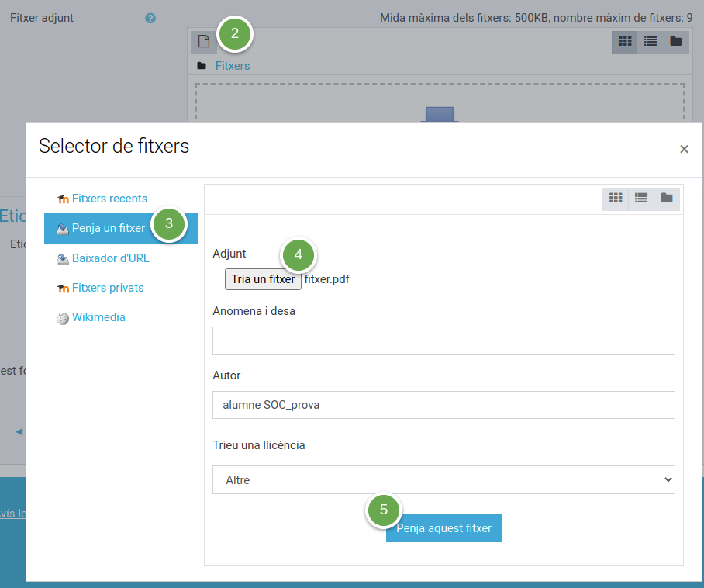Click the Fitxers recents Moodle icon
This screenshot has height=588, width=704.
(x=63, y=199)
